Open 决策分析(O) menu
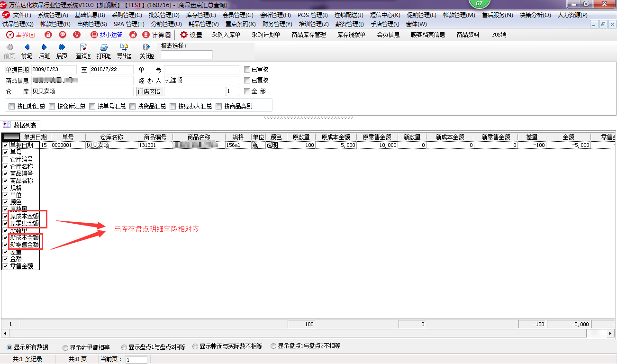 pyautogui.click(x=535, y=15)
